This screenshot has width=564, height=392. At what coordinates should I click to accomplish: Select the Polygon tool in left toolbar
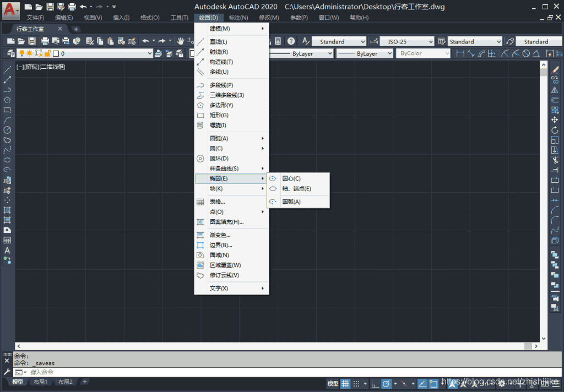(x=7, y=100)
